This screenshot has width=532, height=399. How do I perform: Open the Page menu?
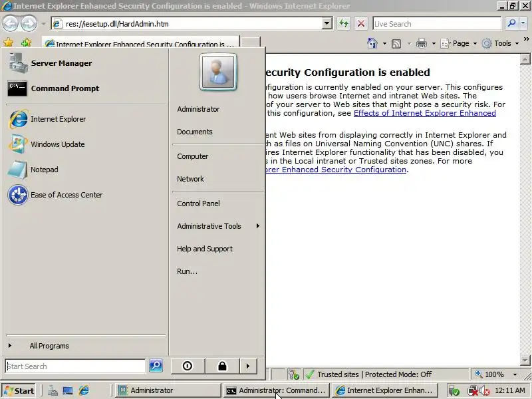(459, 43)
